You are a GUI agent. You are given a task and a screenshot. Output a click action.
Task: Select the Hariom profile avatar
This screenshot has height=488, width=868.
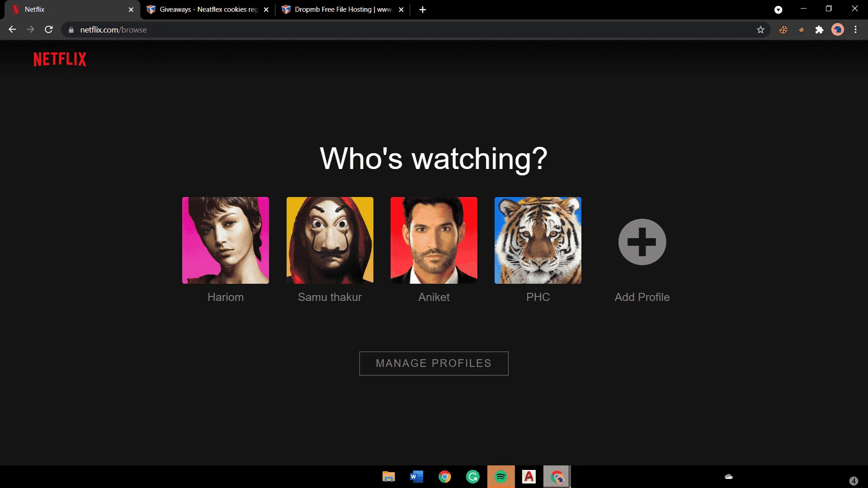click(x=226, y=240)
